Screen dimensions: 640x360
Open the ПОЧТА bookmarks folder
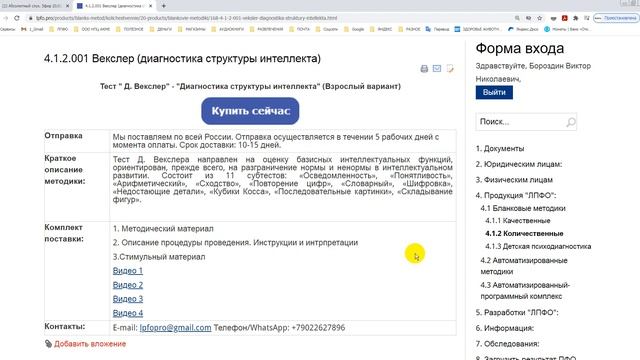coord(299,29)
